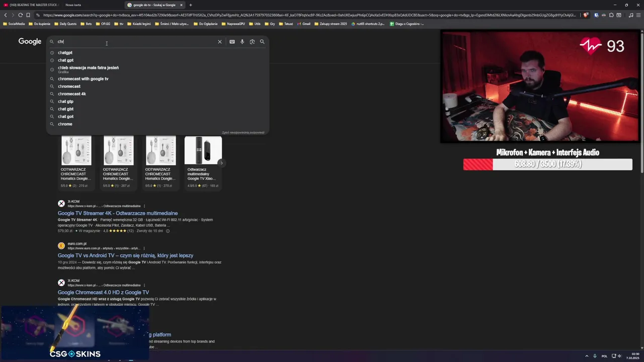Choose chleb slowacja mala fatra jesień suggestion
644x362 pixels.
pyautogui.click(x=88, y=68)
